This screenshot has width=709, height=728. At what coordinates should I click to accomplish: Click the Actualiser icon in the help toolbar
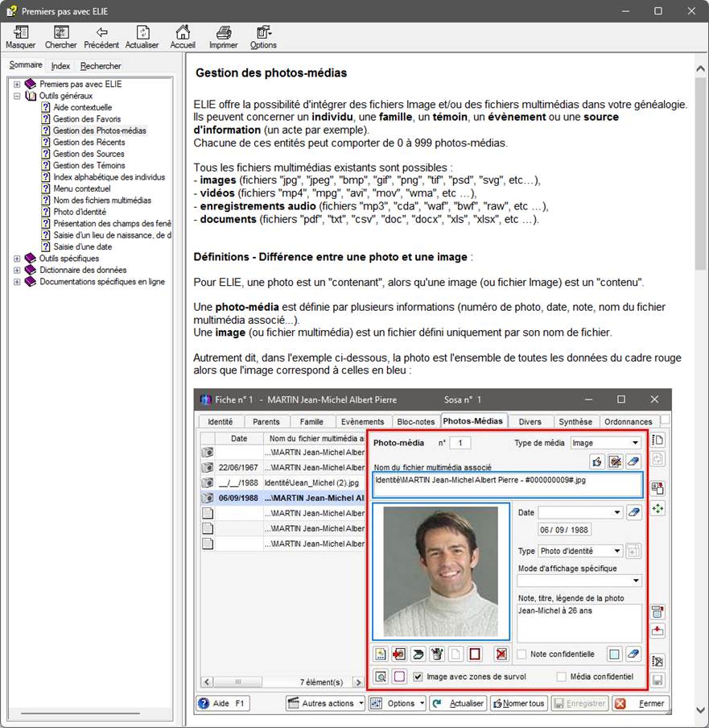142,37
